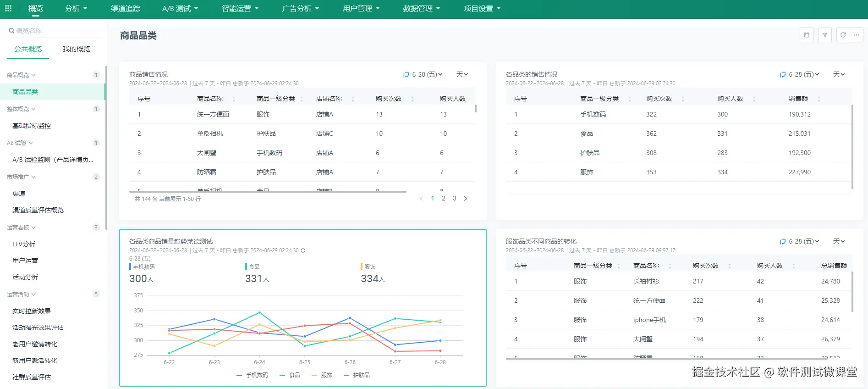Screen dimensions: 868x389
Task: Sort 购买次数 column in 商品销售情况 table
Action: [412, 99]
